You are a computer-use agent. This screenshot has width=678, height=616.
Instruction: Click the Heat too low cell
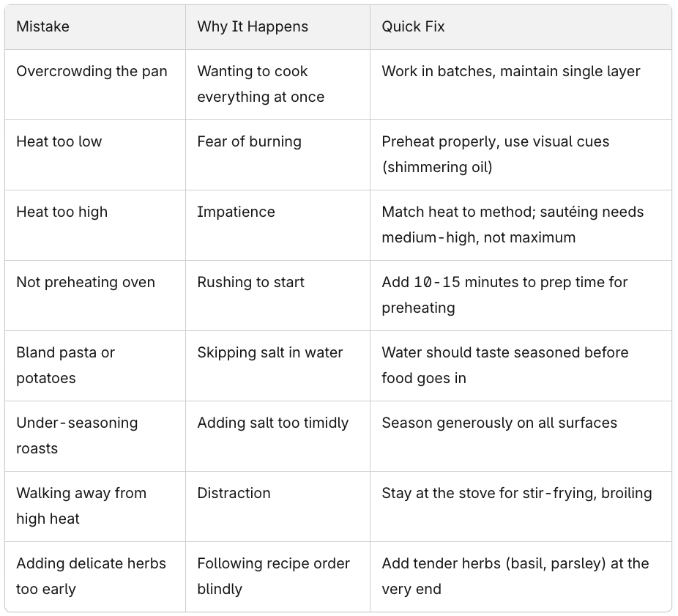click(95, 155)
